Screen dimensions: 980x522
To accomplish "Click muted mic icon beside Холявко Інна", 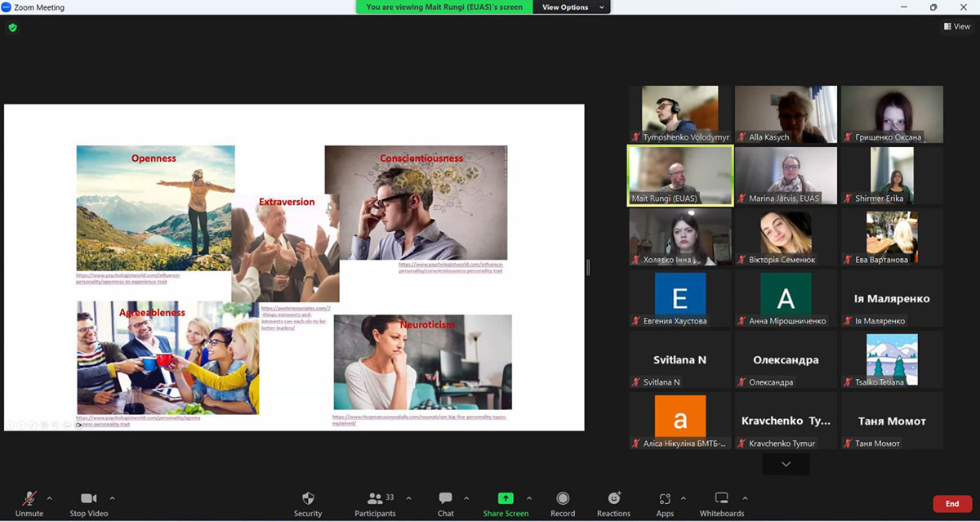I will pos(637,260).
